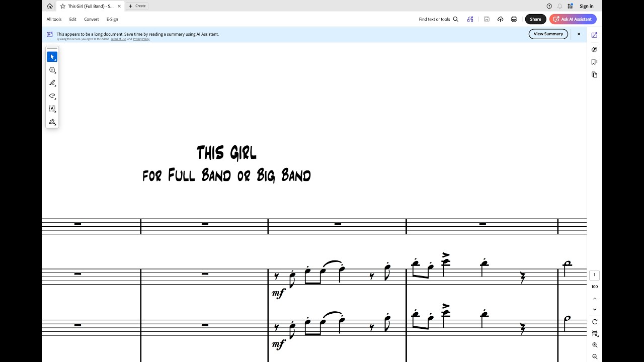Open the notifications bell
This screenshot has height=362, width=644.
(559, 6)
